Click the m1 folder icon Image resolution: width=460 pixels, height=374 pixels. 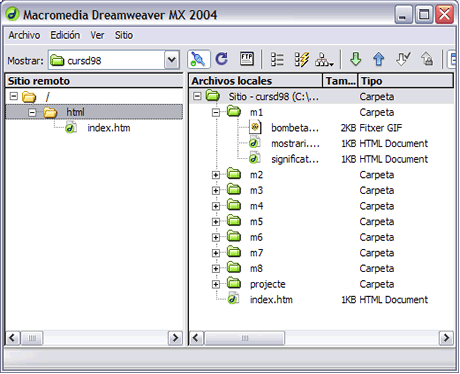pos(234,112)
